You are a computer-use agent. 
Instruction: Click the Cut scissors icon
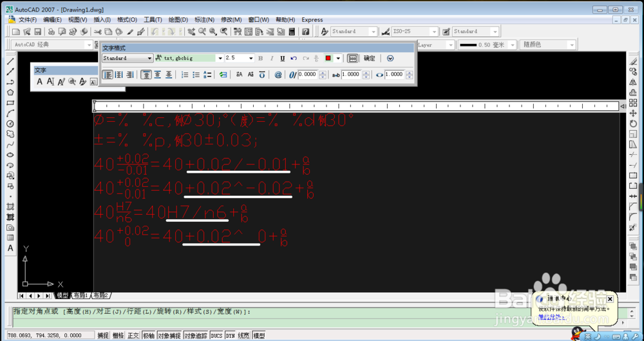click(98, 31)
